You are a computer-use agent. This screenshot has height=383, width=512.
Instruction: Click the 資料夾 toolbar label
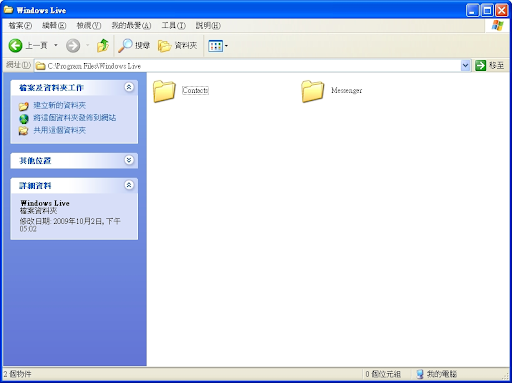pyautogui.click(x=186, y=46)
